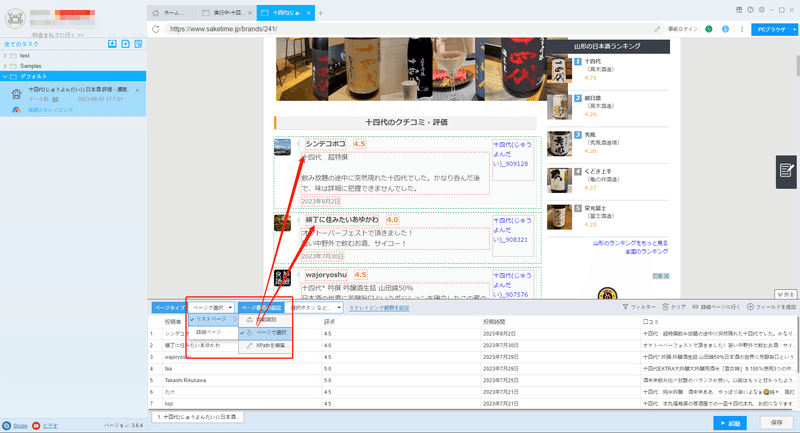
Task: Switch to the ホーム tab
Action: (172, 13)
